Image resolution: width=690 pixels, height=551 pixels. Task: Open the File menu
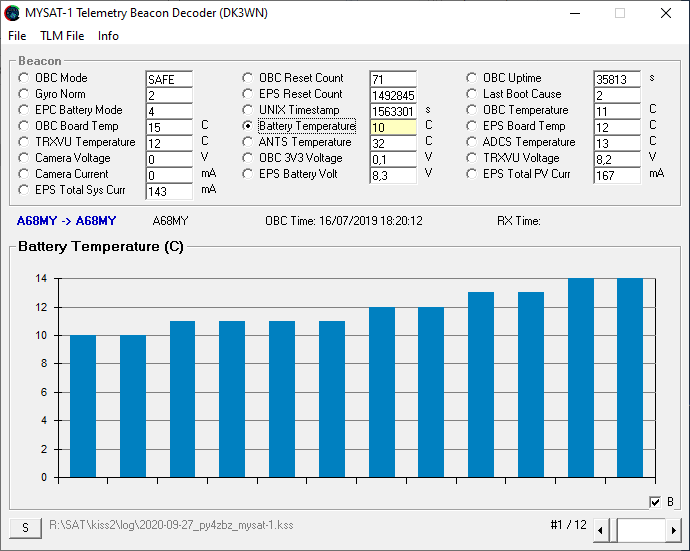click(17, 36)
